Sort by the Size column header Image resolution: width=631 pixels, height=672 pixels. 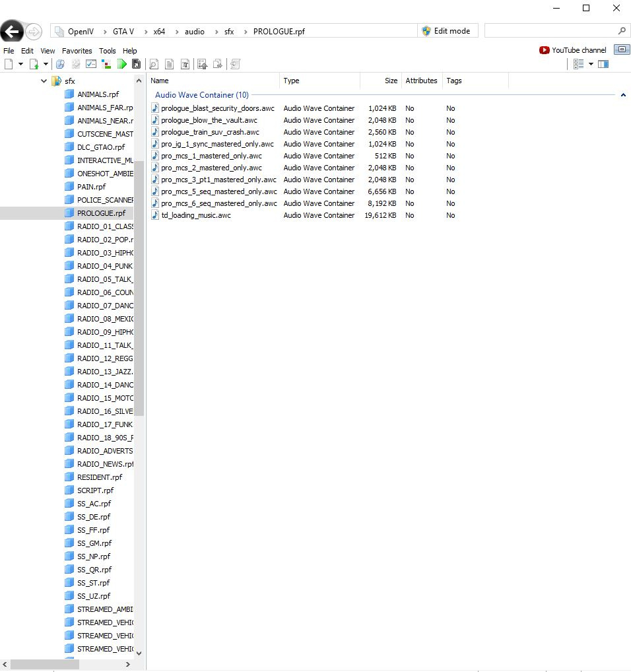tap(381, 81)
